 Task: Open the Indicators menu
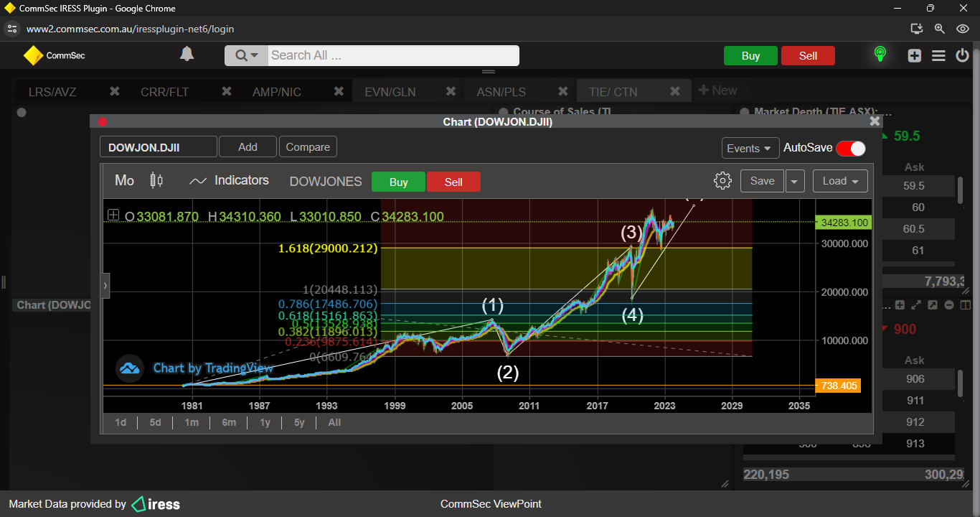point(229,181)
